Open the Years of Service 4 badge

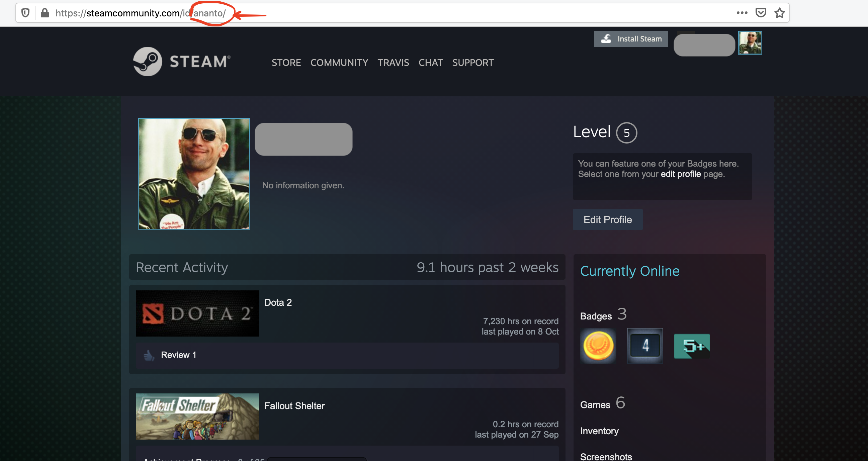[644, 345]
